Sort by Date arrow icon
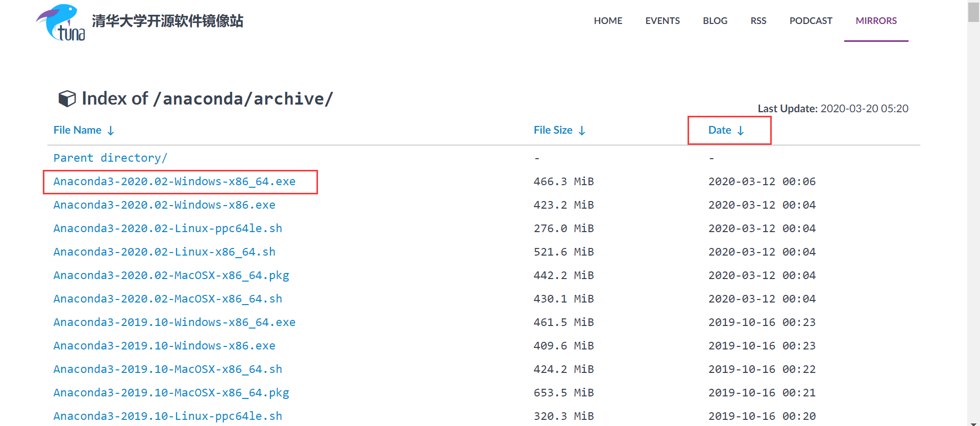Image resolution: width=980 pixels, height=426 pixels. point(741,131)
